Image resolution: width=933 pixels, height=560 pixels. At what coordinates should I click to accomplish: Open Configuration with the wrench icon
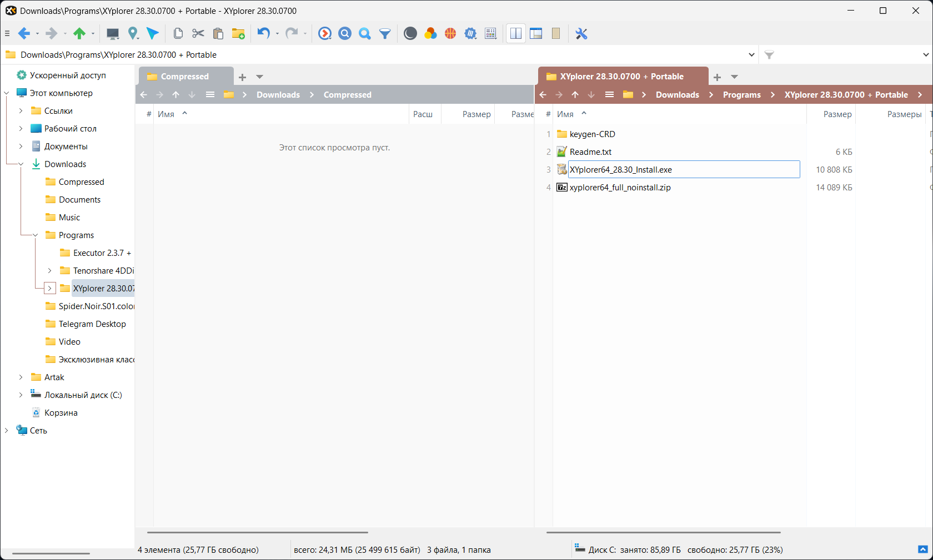pyautogui.click(x=581, y=34)
